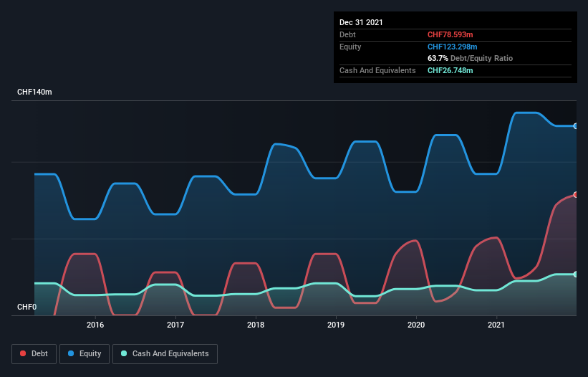This screenshot has height=377, width=588.
Task: Click the 63.7% Debt/Equity Ratio text
Action: (x=471, y=58)
